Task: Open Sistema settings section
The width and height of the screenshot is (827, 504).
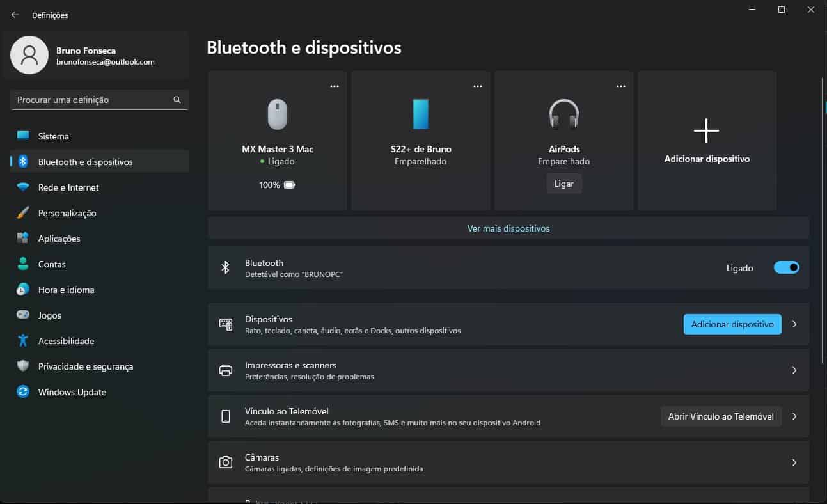Action: [100, 136]
